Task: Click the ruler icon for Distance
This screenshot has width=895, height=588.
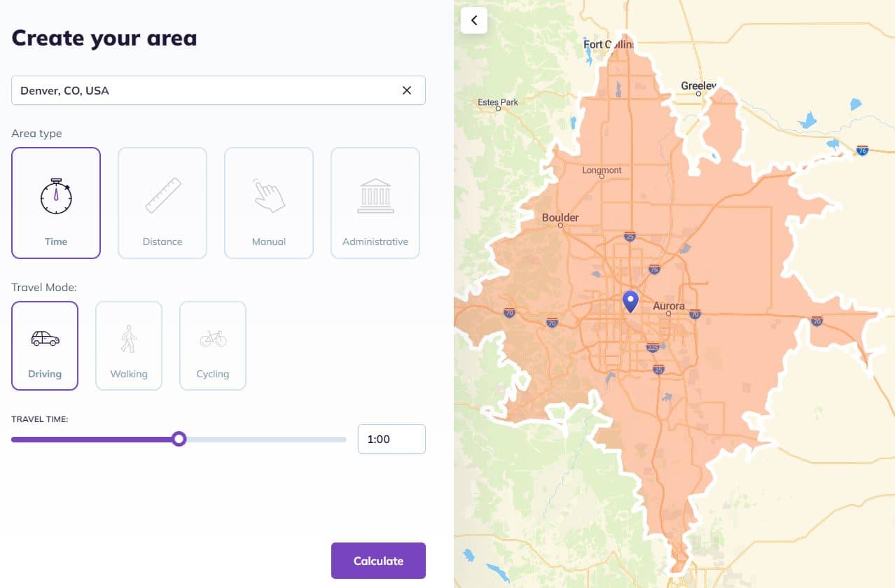Action: [x=162, y=196]
